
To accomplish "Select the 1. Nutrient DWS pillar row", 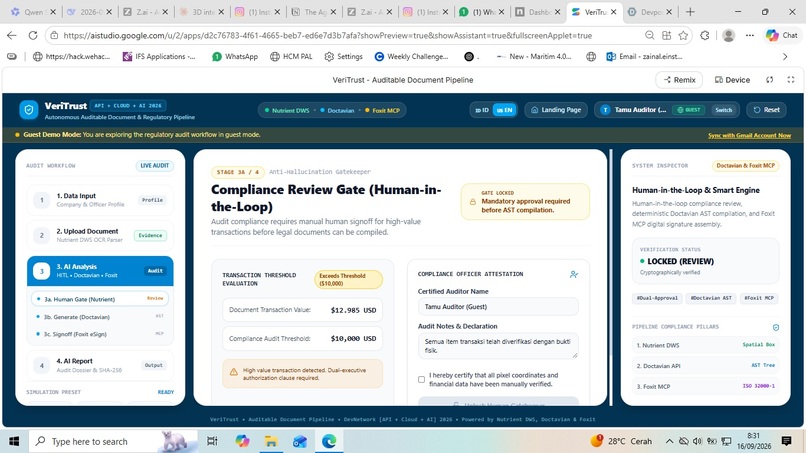I will pos(705,345).
